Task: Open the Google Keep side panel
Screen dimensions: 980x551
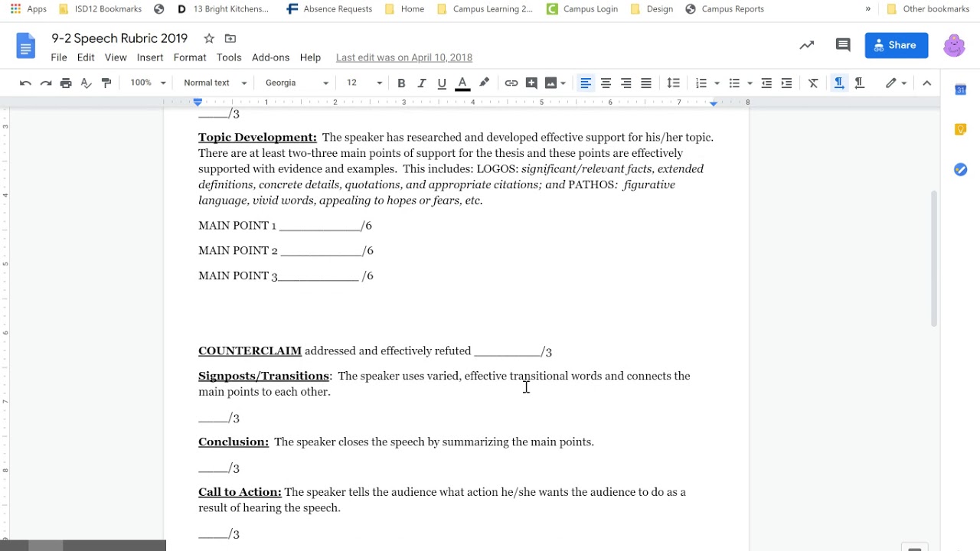Action: point(960,129)
